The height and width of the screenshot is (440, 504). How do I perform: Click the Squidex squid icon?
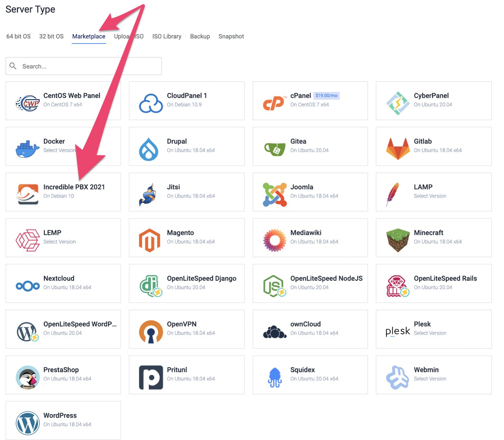(x=275, y=377)
